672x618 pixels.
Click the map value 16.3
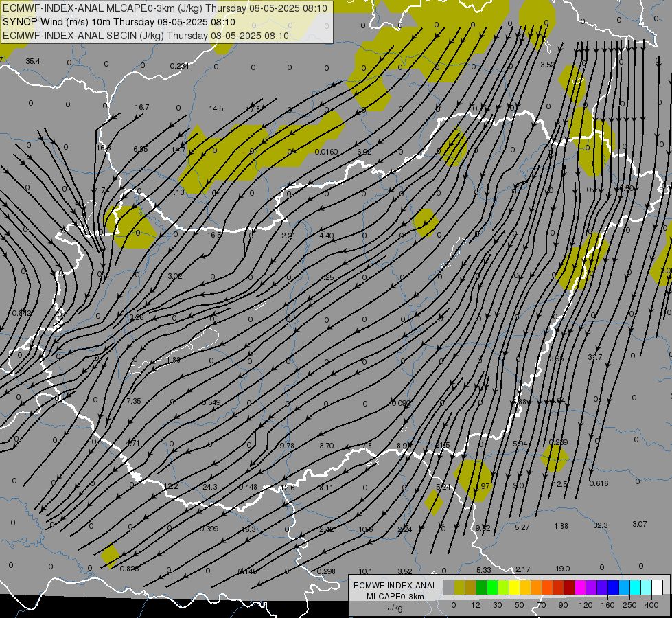[248, 529]
